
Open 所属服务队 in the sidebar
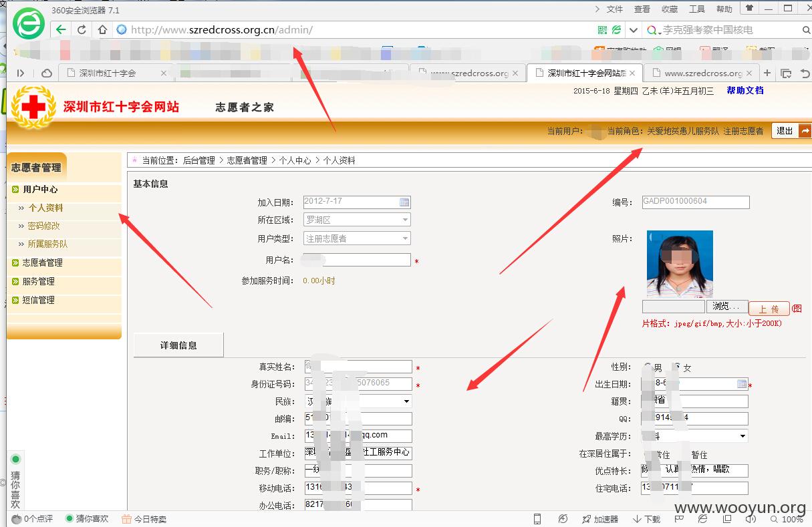pos(47,244)
